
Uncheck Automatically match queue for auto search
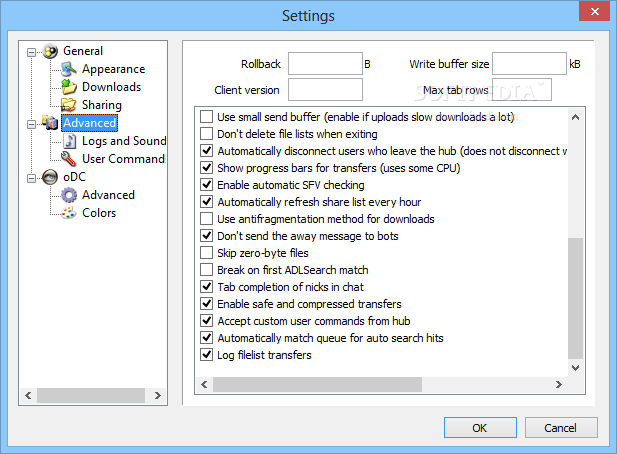tap(207, 338)
